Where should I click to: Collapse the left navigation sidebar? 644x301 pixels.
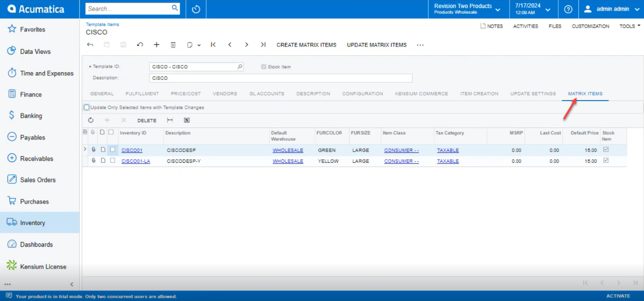click(72, 284)
